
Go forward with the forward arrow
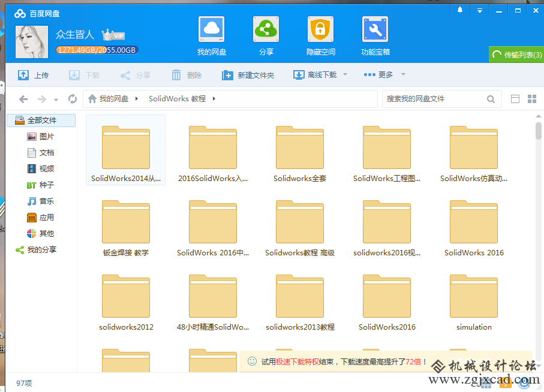point(41,99)
